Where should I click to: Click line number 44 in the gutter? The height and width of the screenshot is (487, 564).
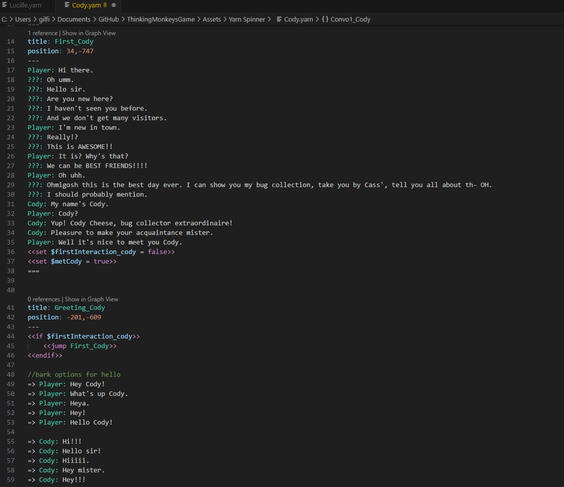11,336
